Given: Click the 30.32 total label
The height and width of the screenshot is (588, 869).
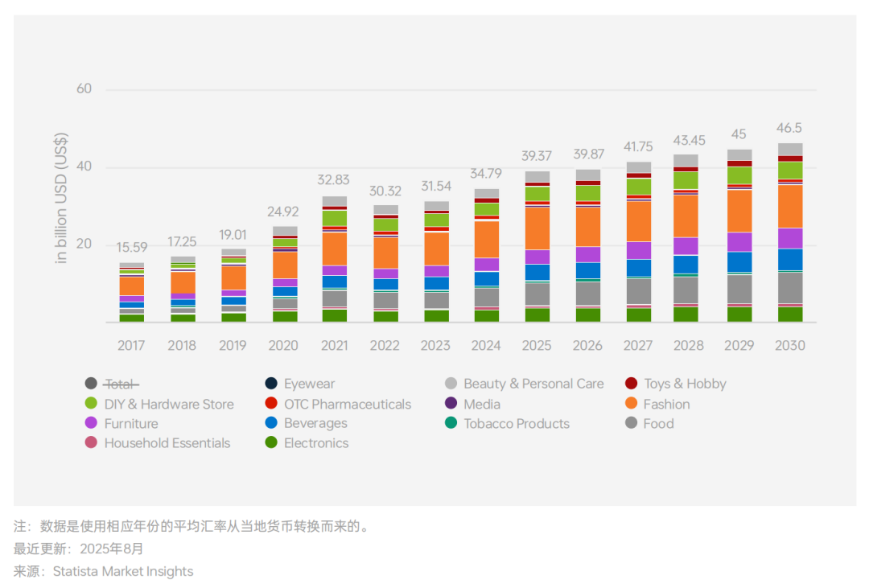Looking at the screenshot, I should coord(385,191).
